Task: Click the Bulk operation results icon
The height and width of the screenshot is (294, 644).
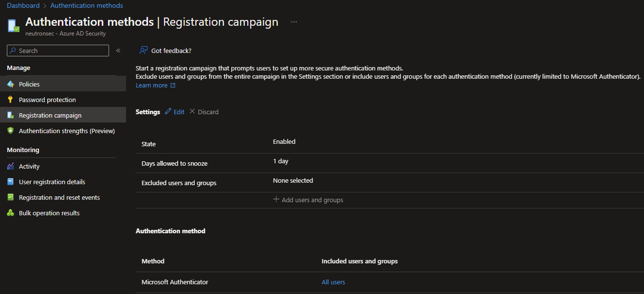Action: point(11,213)
